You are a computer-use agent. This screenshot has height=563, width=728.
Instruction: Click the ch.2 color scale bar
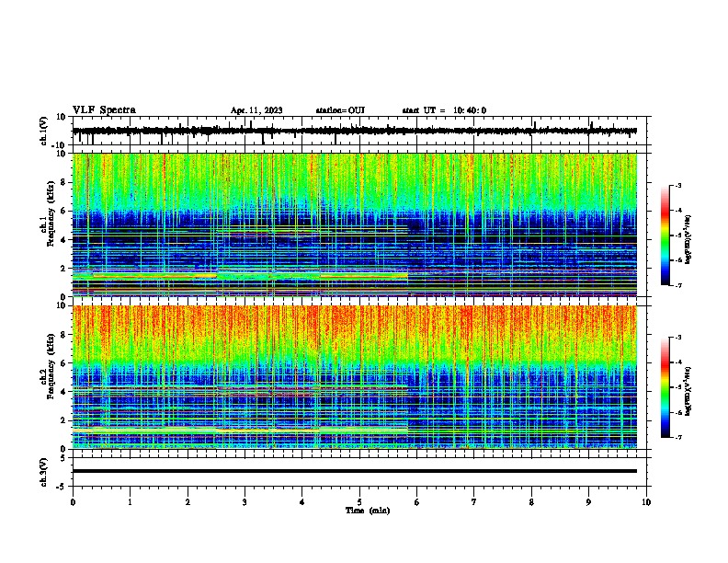(665, 387)
